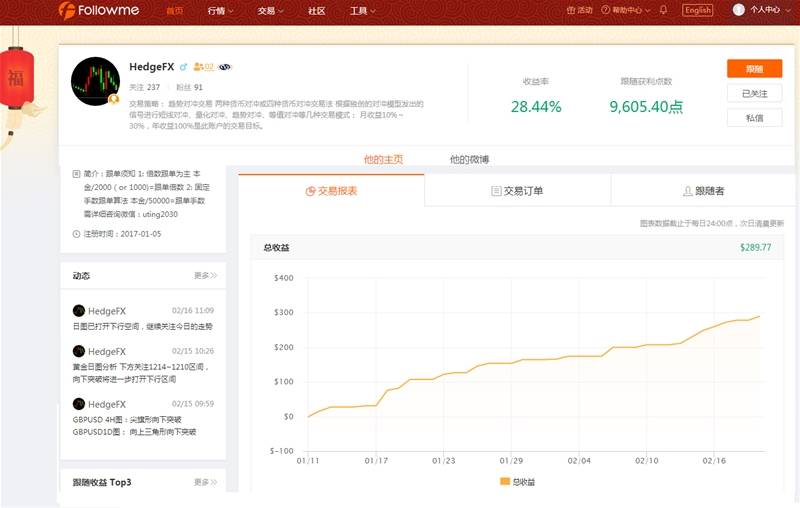Open notifications bell icon
800x508 pixels.
point(663,10)
